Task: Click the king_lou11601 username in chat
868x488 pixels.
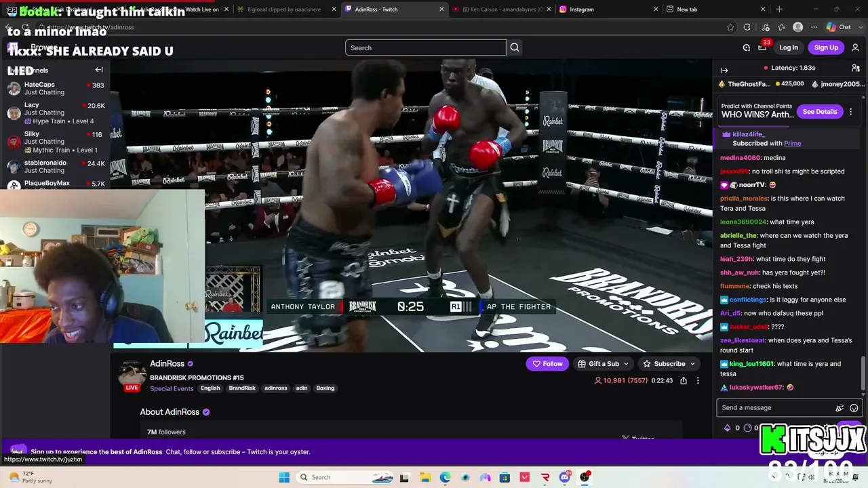Action: 751,364
